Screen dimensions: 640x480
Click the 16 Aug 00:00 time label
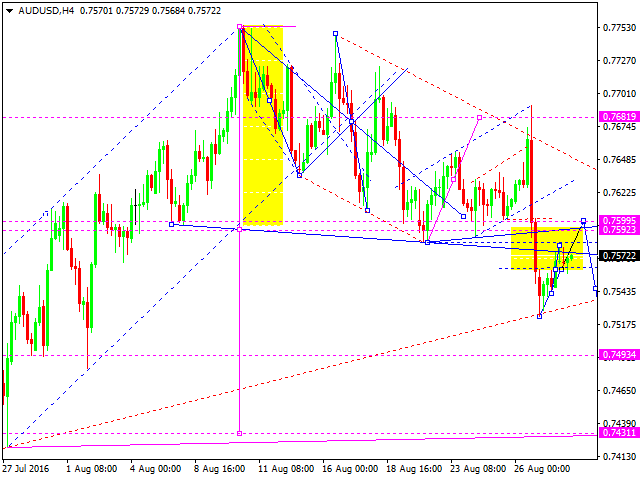pyautogui.click(x=350, y=469)
